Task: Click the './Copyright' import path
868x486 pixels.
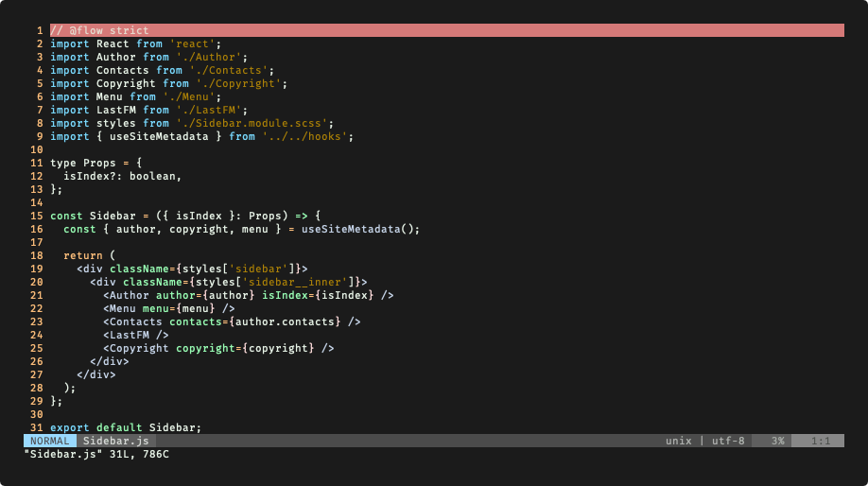Action: coord(238,83)
